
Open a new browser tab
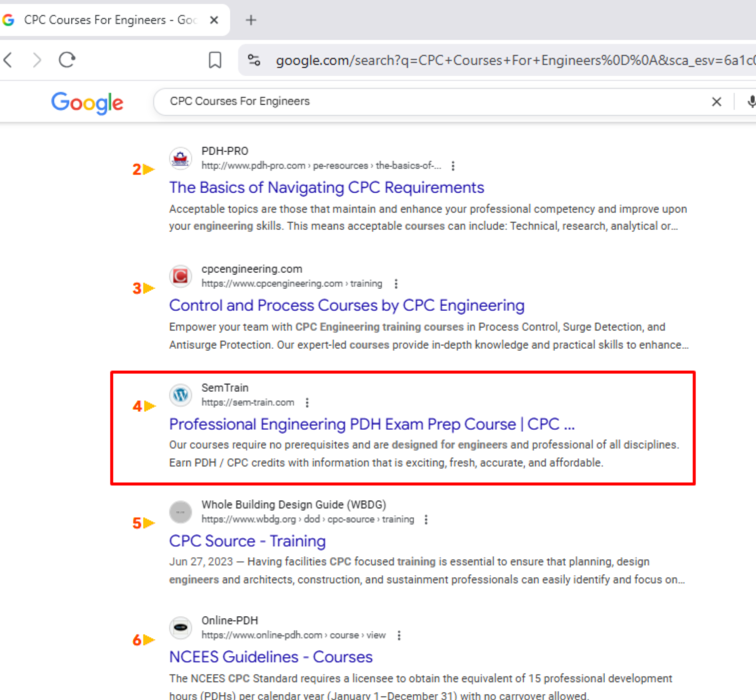(x=251, y=20)
